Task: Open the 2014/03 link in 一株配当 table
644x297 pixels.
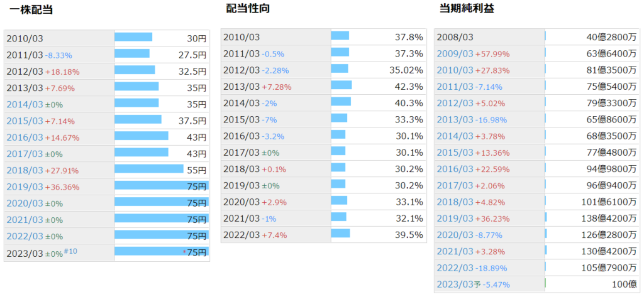Action: click(25, 105)
